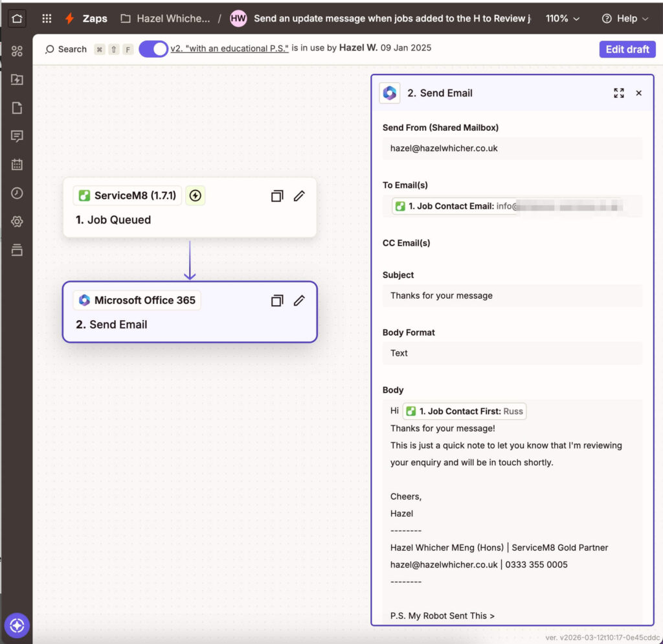Click the "Cheers," line in body
The height and width of the screenshot is (644, 663).
click(406, 497)
